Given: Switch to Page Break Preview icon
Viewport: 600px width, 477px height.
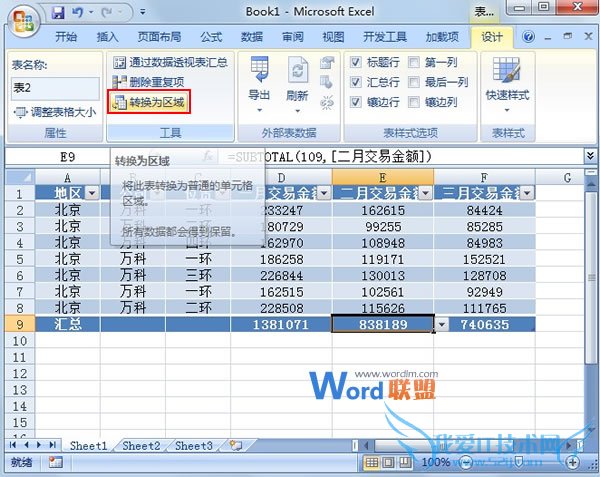Looking at the screenshot, I should pyautogui.click(x=404, y=462).
